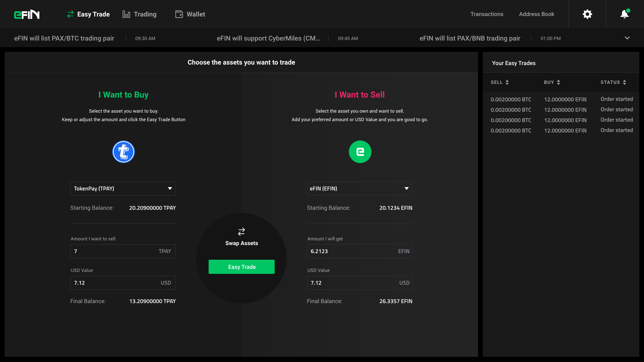
Task: Show notifications bell
Action: [625, 14]
